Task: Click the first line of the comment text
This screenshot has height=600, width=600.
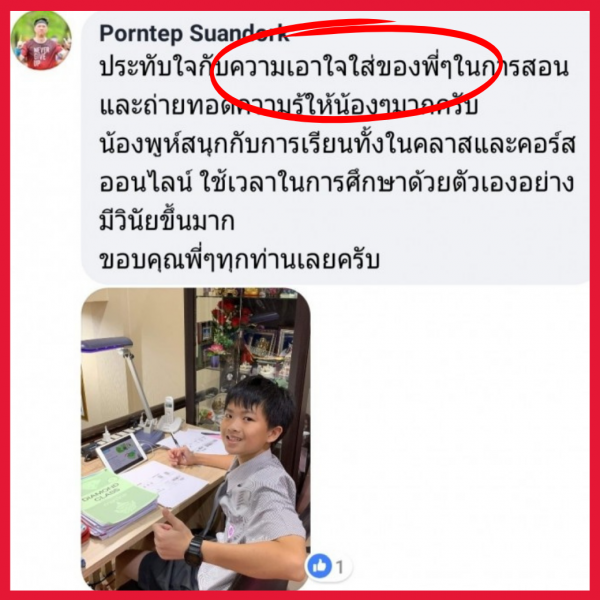Action: click(334, 68)
